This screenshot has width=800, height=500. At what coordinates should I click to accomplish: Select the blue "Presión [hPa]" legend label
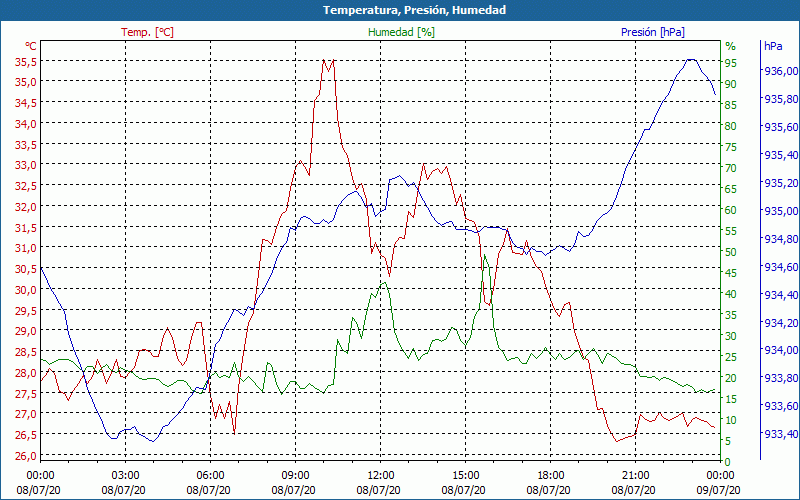[x=653, y=32]
